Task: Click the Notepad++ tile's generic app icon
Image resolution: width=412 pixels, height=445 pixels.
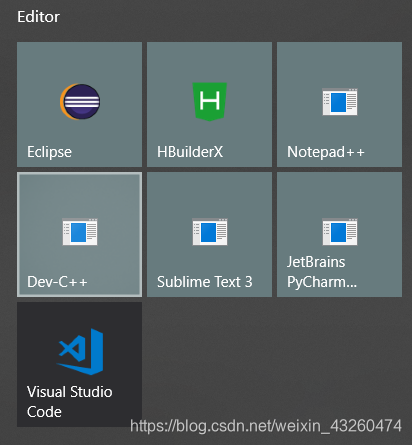Action: click(340, 102)
